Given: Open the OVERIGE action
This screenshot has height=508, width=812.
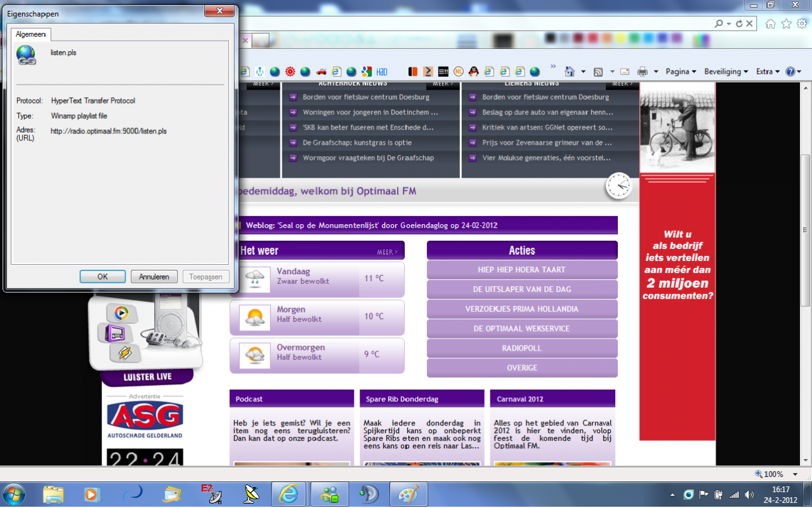Looking at the screenshot, I should pyautogui.click(x=522, y=368).
